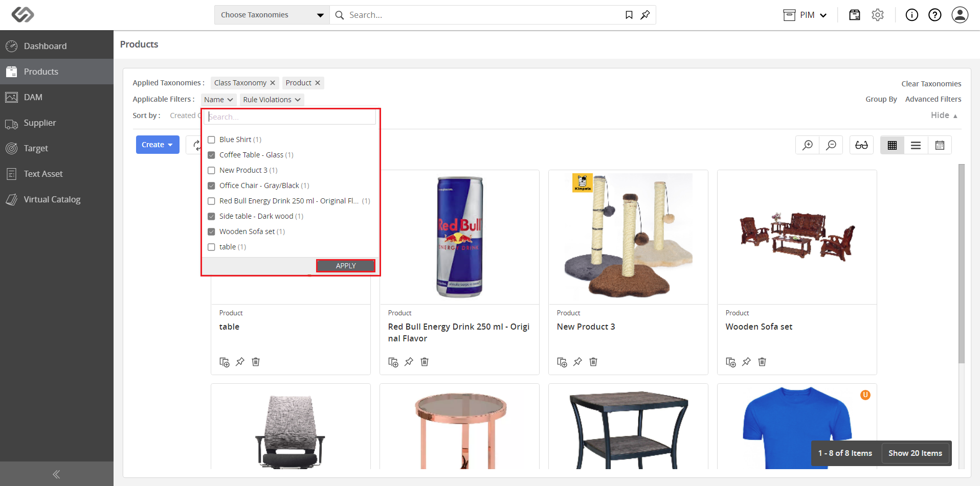Delete the 'table' product card
This screenshot has width=980, height=486.
coord(256,362)
